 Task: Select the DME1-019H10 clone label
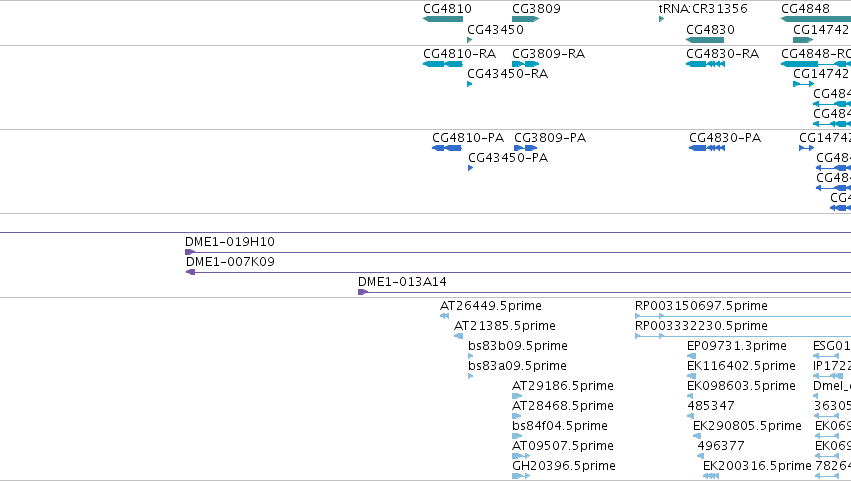click(230, 242)
